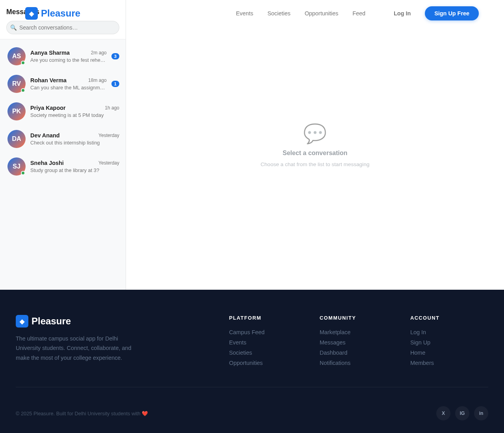Click Rohan Verma's RV avatar
The height and width of the screenshot is (433, 504).
tap(17, 84)
